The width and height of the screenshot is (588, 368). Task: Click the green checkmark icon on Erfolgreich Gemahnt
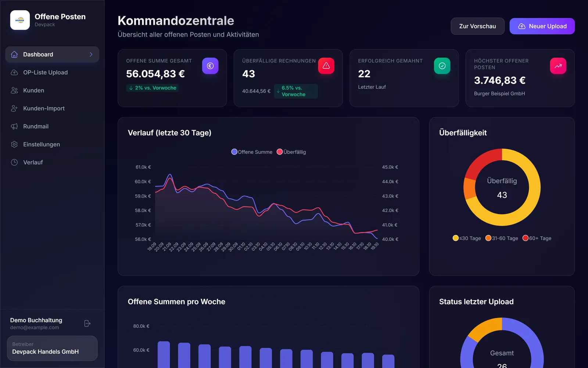point(442,66)
